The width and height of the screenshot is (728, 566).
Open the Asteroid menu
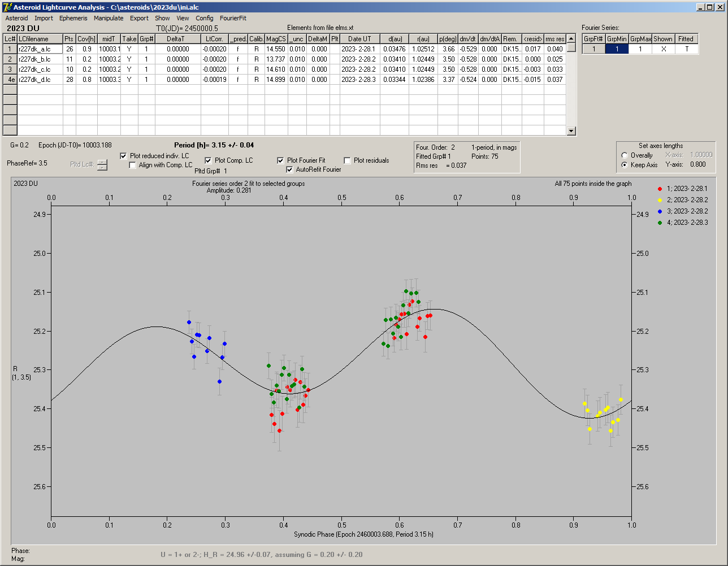click(16, 18)
